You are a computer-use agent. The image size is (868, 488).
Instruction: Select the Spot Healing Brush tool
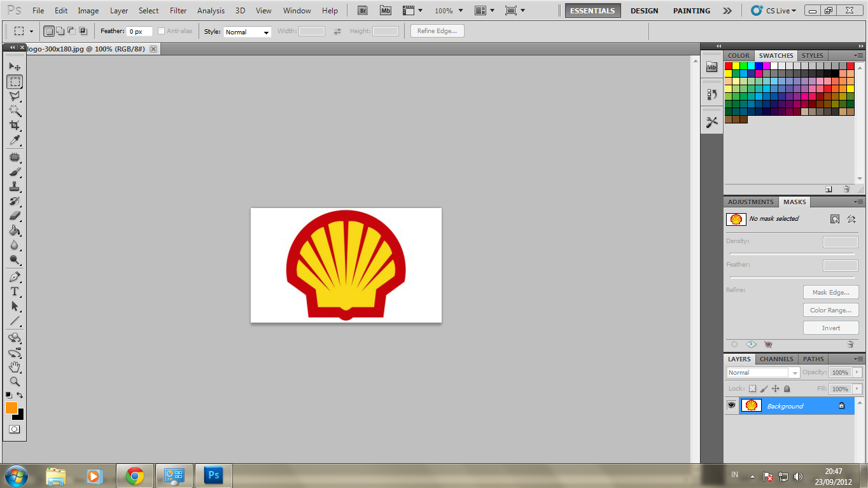click(15, 157)
